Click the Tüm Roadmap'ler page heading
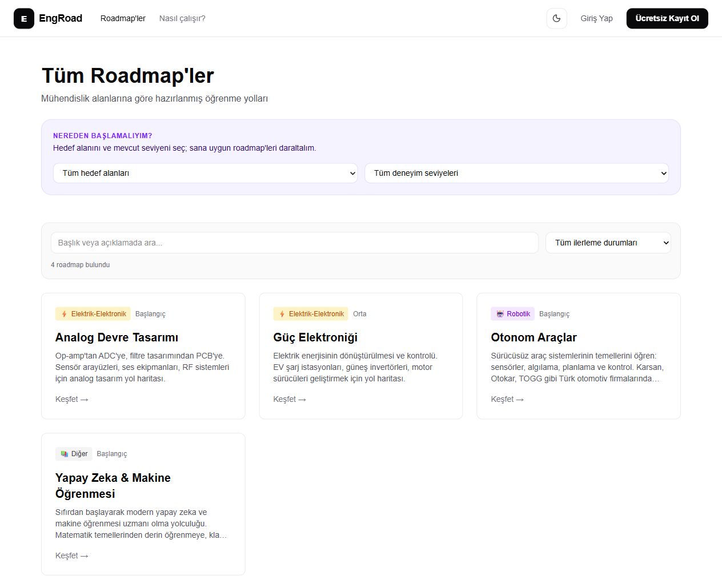The width and height of the screenshot is (722, 588). click(128, 75)
